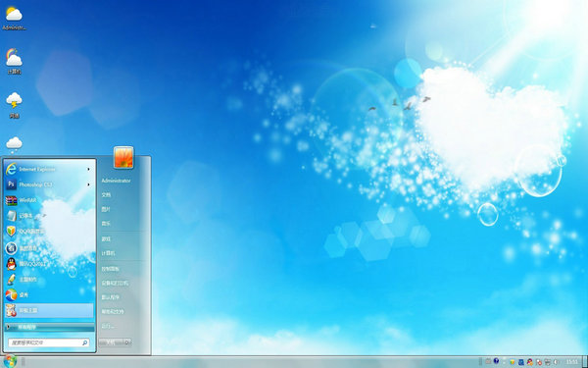
Task: Click the search magnifier icon
Action: (84, 342)
